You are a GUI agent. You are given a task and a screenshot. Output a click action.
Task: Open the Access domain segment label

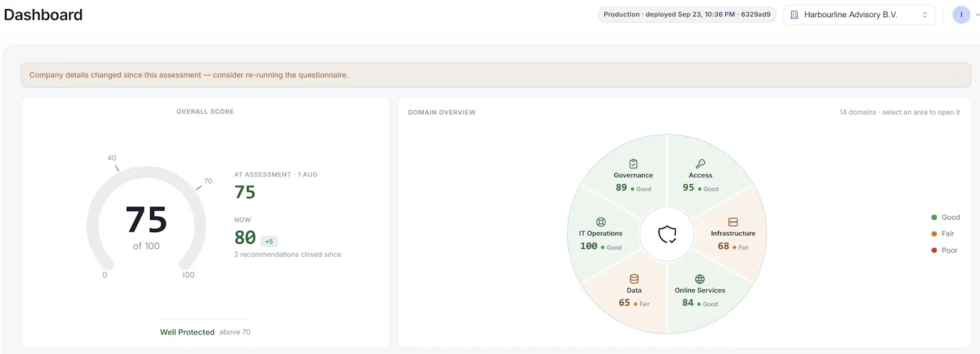point(701,175)
